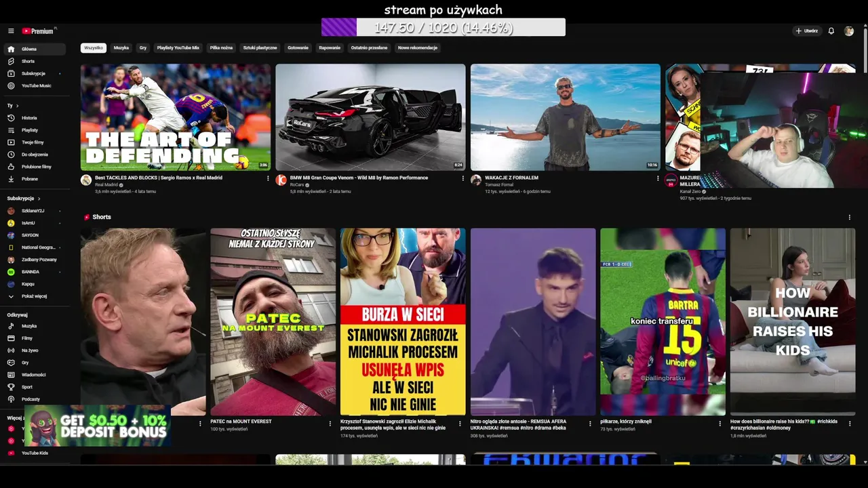The width and height of the screenshot is (868, 488).
Task: Select the Muzyka filter chip
Action: pyautogui.click(x=121, y=48)
